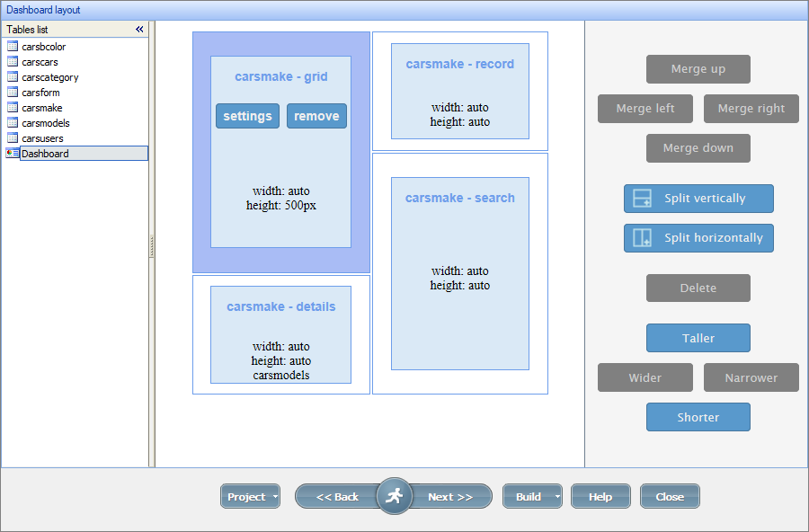This screenshot has height=532, width=809.
Task: Click the circular run icon between Back and Next
Action: (x=394, y=495)
